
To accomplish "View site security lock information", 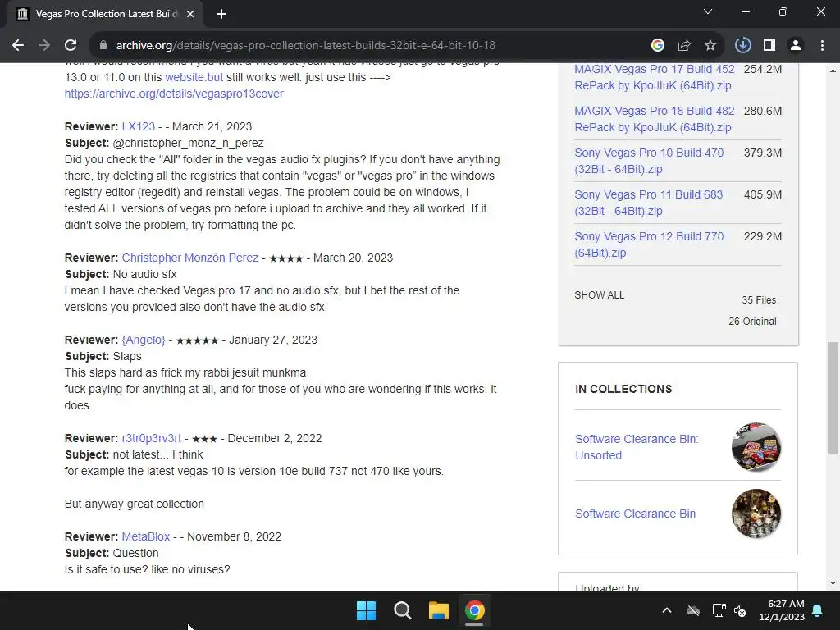I will 103,46.
